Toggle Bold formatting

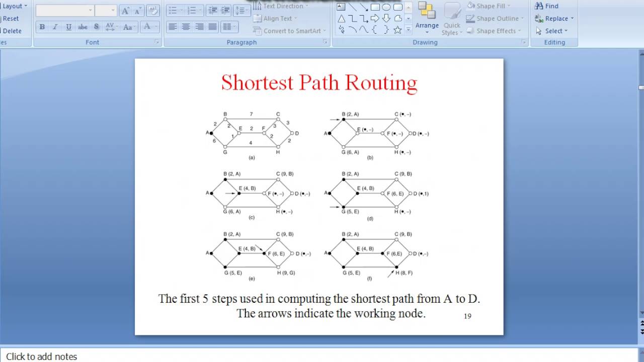coord(42,27)
